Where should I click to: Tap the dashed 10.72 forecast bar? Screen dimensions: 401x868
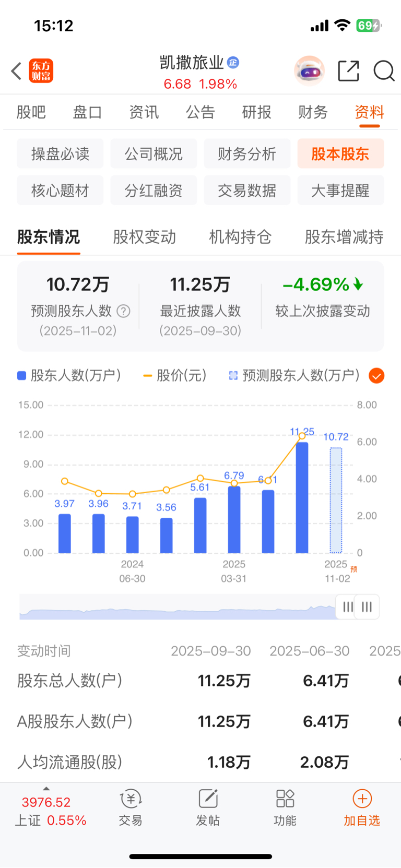pos(336,500)
